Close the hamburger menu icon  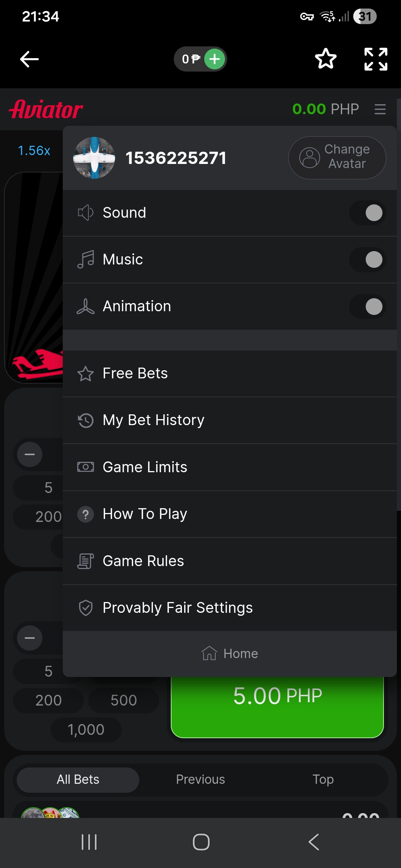(380, 109)
